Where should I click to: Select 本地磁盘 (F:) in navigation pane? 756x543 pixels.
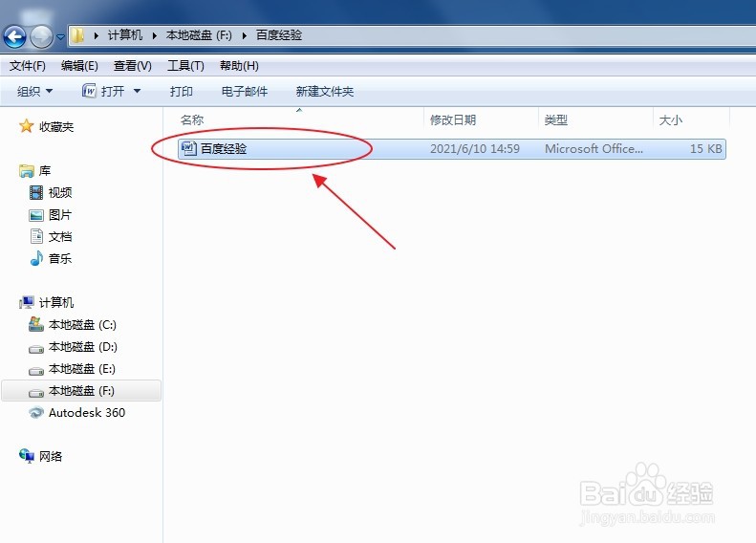click(x=81, y=391)
